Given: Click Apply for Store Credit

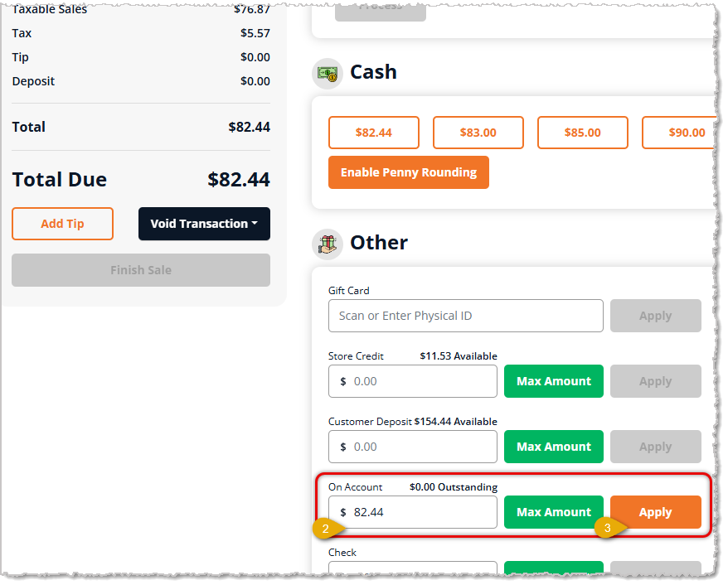Looking at the screenshot, I should click(656, 381).
